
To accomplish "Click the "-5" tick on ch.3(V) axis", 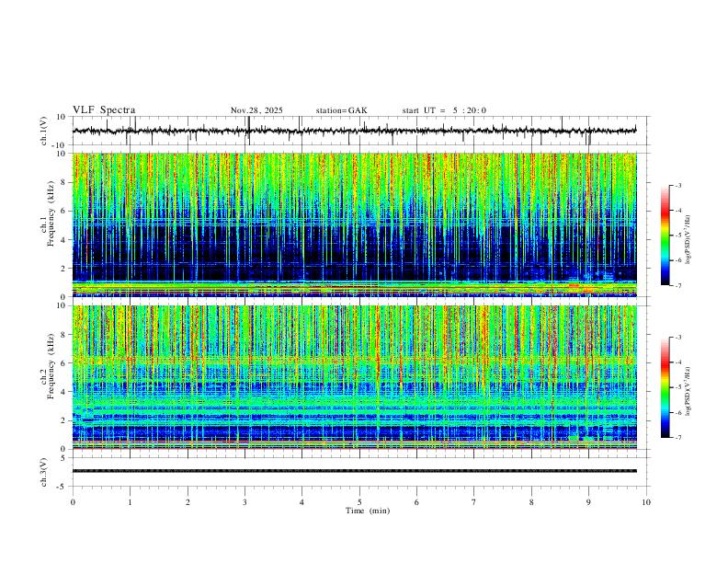I will point(63,487).
